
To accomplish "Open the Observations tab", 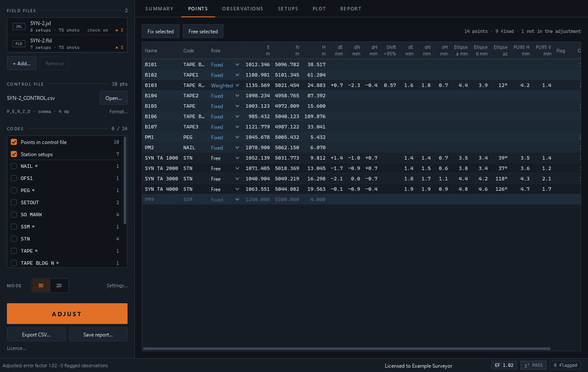I will coord(243,9).
